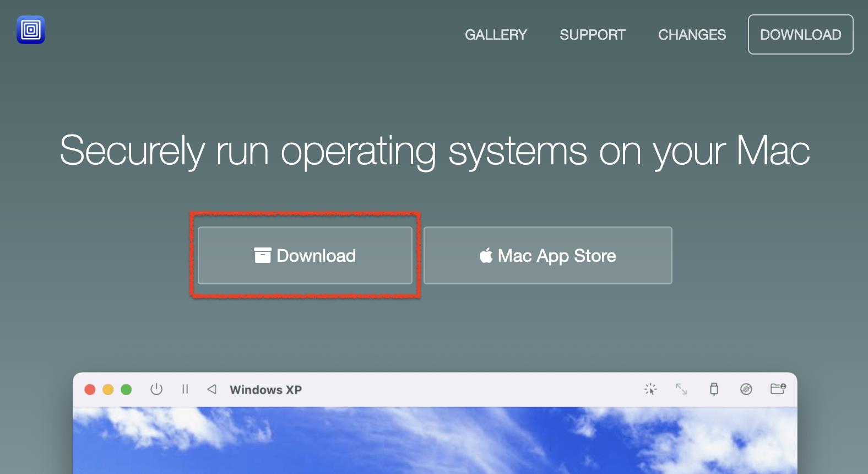868x474 pixels.
Task: Click the DOWNLOAD button in the navigation
Action: [801, 35]
